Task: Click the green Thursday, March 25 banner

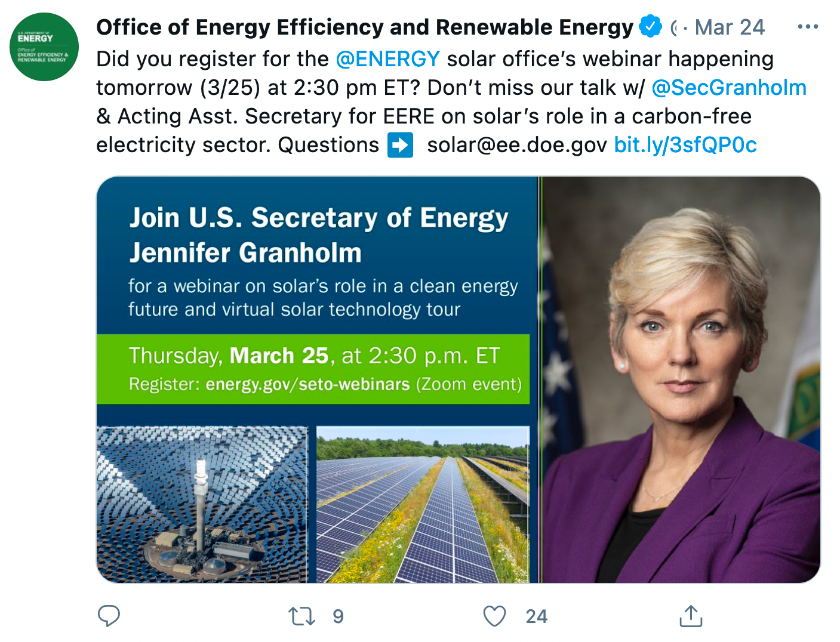Action: tap(313, 369)
